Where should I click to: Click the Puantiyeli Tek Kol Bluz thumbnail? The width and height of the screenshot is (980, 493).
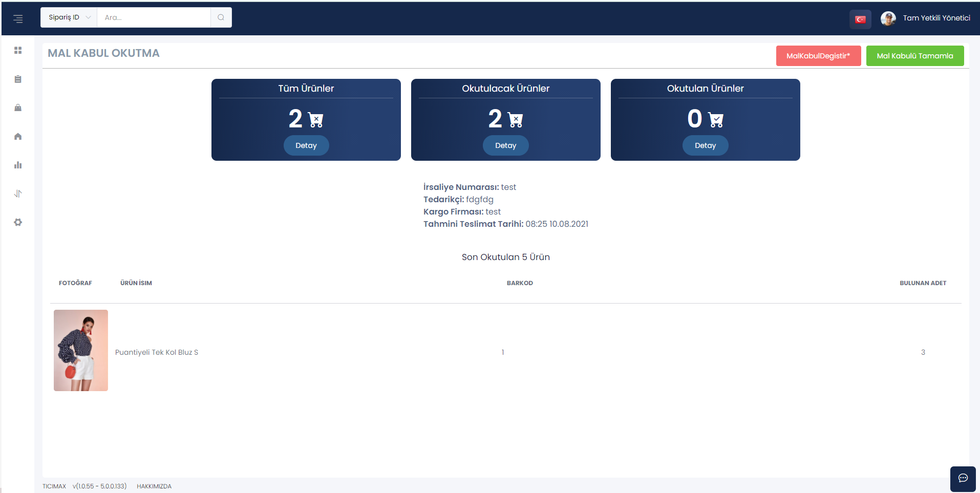pos(81,350)
